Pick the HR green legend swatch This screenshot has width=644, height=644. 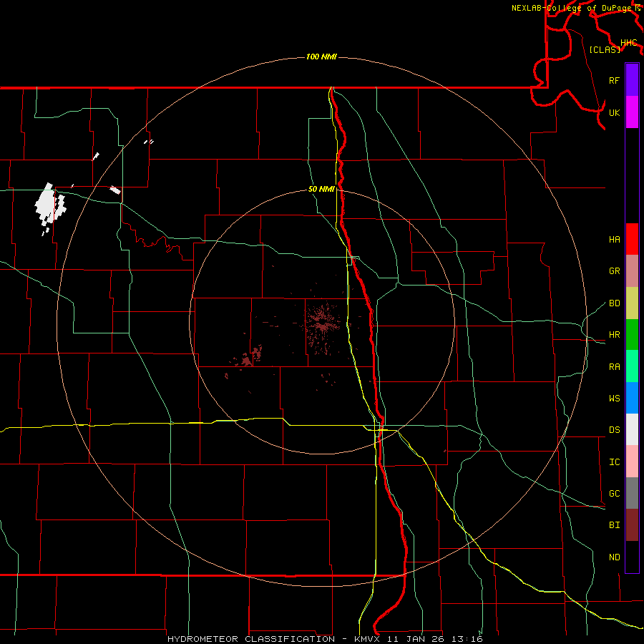click(632, 335)
